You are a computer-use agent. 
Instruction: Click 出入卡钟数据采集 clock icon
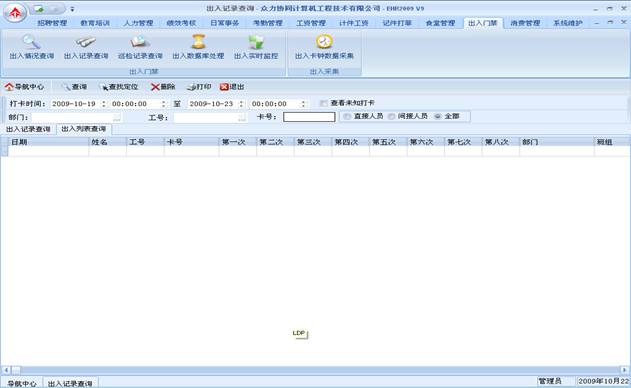[x=324, y=41]
